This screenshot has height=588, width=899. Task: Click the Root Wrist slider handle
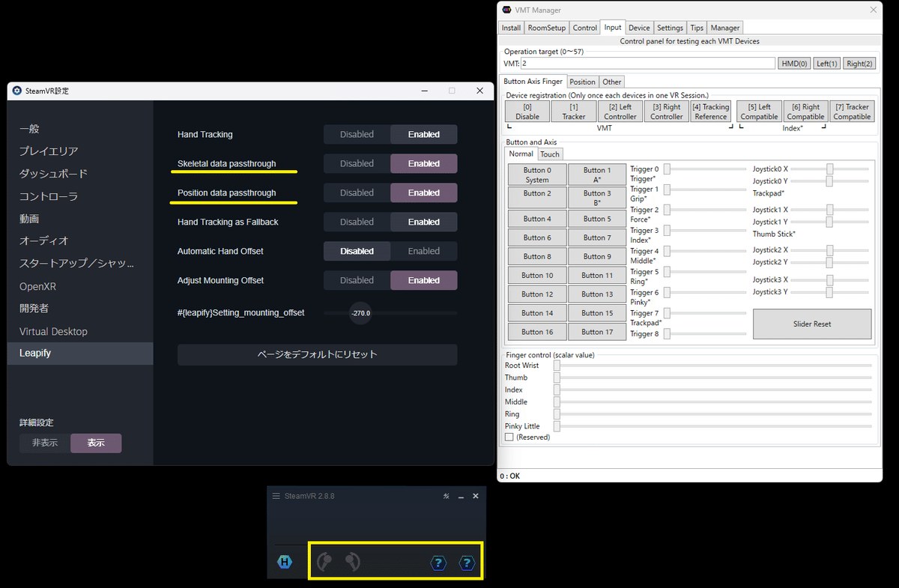click(x=557, y=366)
